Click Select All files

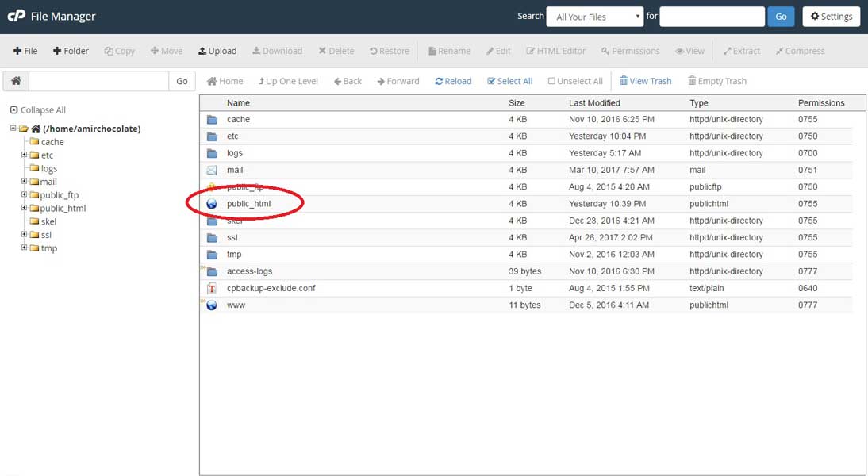pos(510,81)
